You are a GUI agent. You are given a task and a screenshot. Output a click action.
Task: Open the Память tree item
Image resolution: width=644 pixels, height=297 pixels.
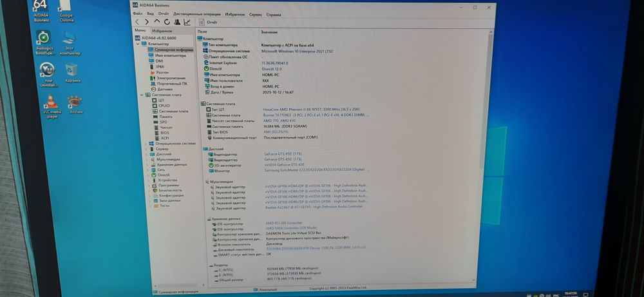click(x=163, y=117)
